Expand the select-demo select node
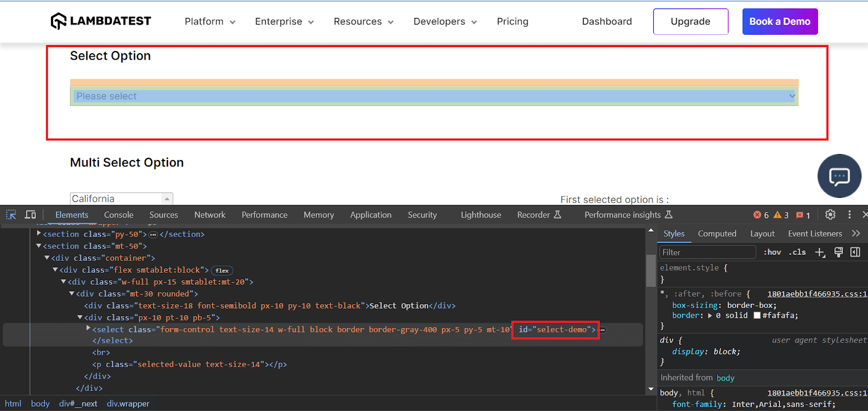868x411 pixels. click(88, 329)
